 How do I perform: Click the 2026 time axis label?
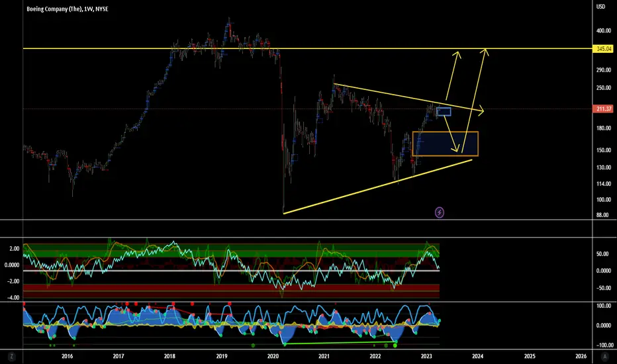tap(581, 356)
